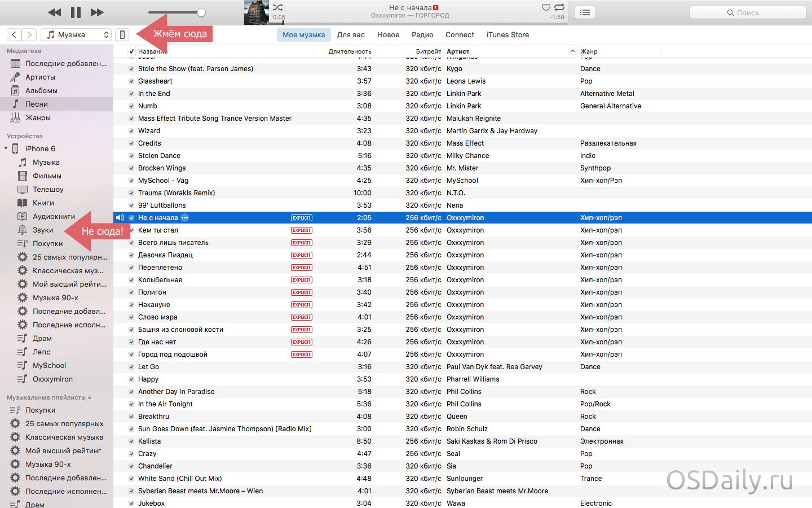Adjust the volume slider knob
The height and width of the screenshot is (508, 812).
[x=201, y=12]
